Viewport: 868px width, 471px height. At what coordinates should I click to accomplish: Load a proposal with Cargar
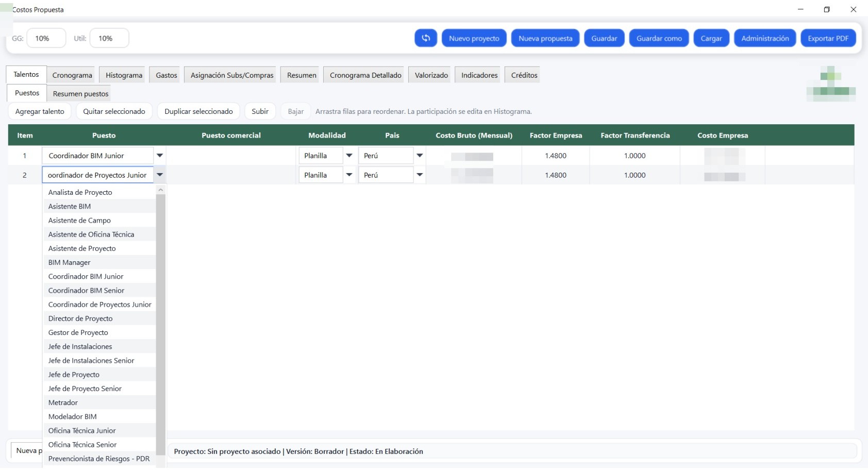(711, 38)
